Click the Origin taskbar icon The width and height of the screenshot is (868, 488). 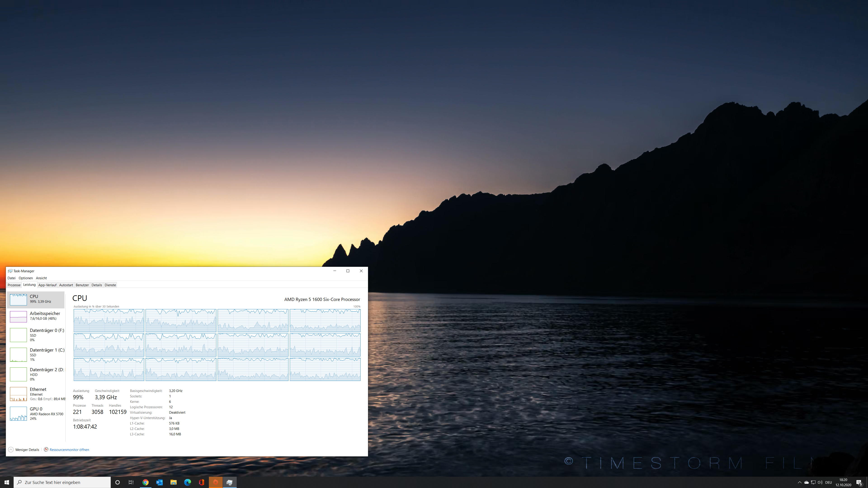216,482
